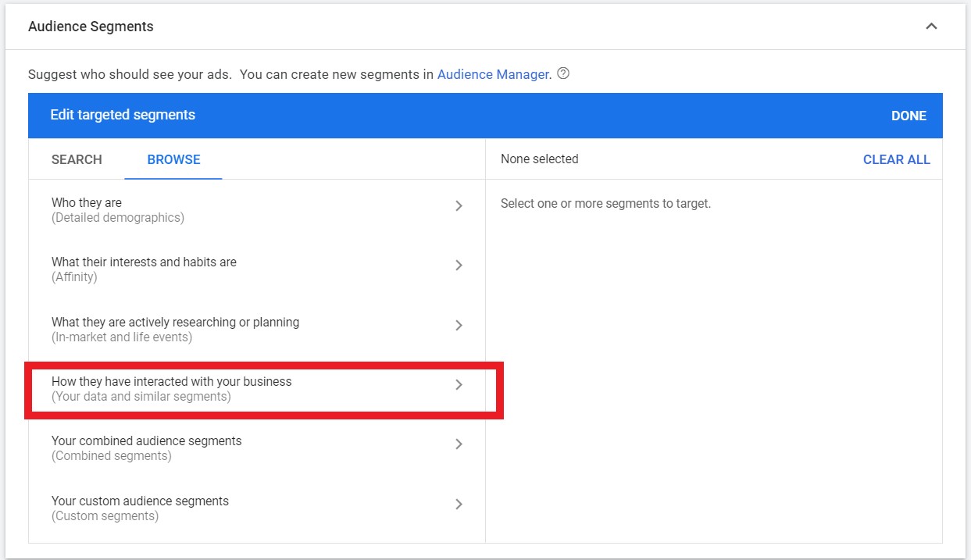
Task: Switch to the BROWSE tab
Action: click(173, 159)
